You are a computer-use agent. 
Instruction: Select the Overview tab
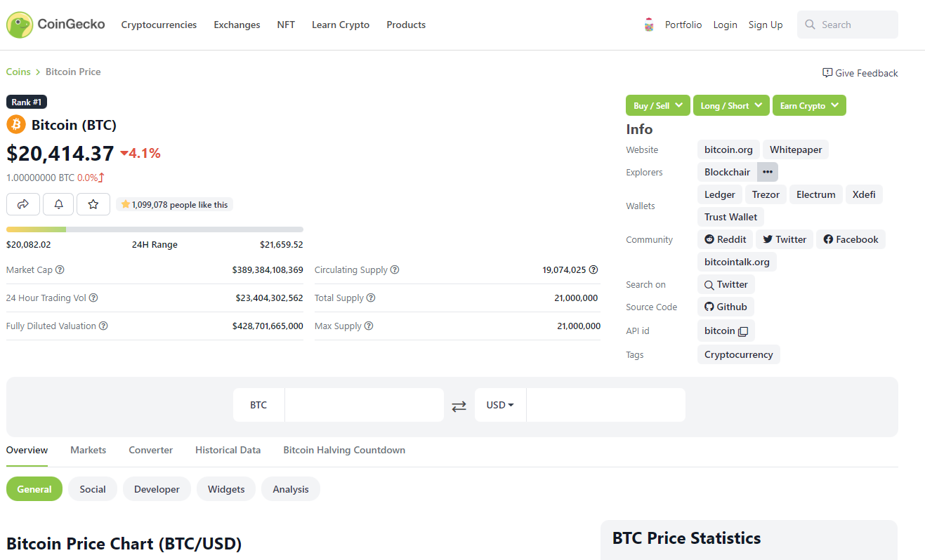coord(27,450)
